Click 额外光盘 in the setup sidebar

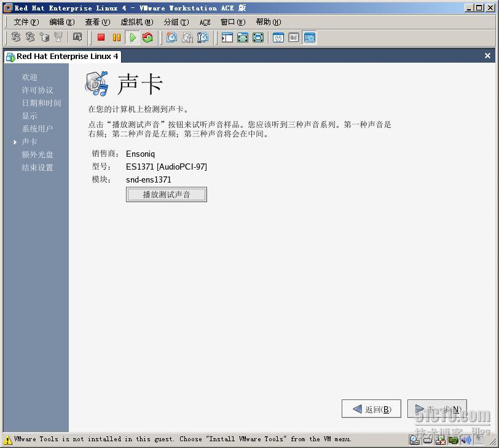tap(37, 155)
